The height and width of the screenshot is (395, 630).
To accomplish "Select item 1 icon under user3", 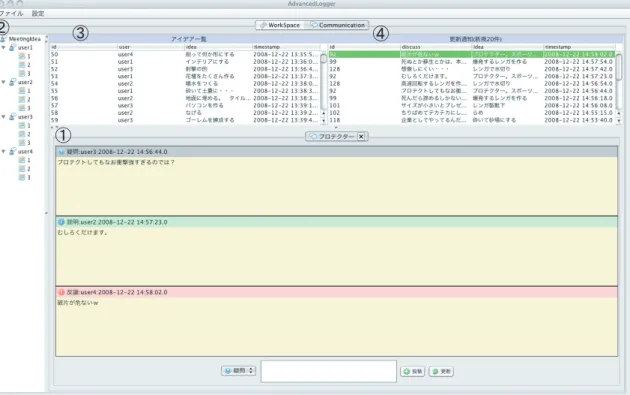I will pyautogui.click(x=22, y=125).
